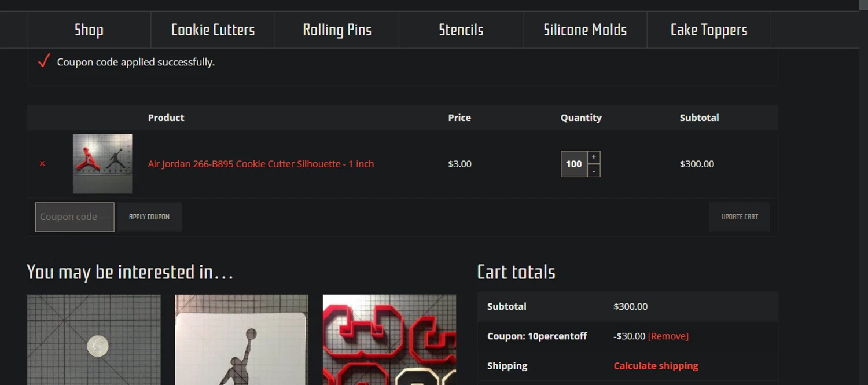This screenshot has height=385, width=868.
Task: Click the Price column header
Action: (459, 118)
